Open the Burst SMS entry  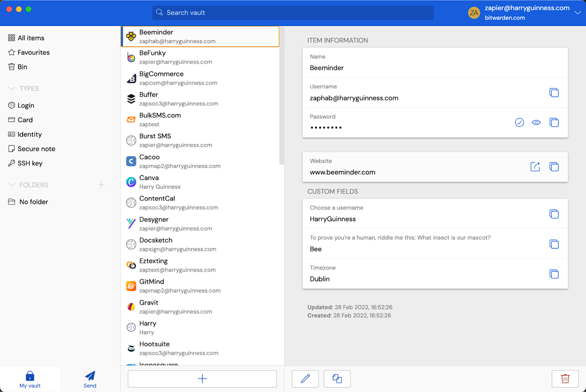[x=200, y=141]
